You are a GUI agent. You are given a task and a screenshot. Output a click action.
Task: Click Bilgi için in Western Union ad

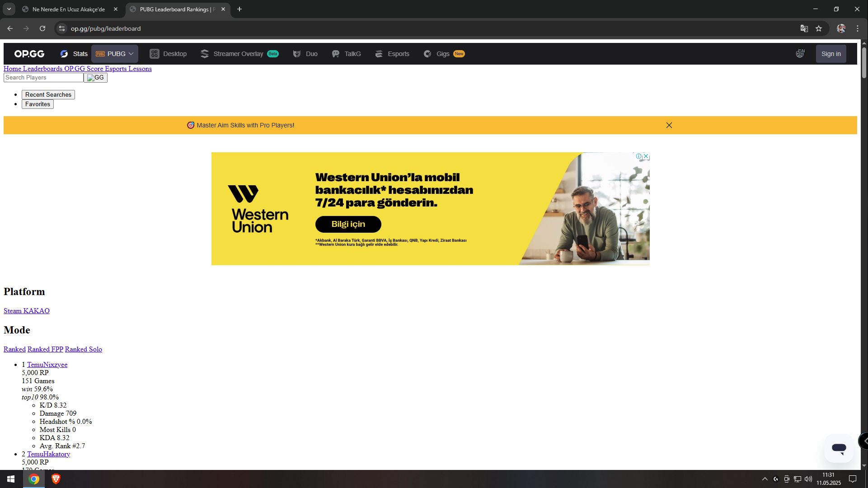[x=348, y=224]
